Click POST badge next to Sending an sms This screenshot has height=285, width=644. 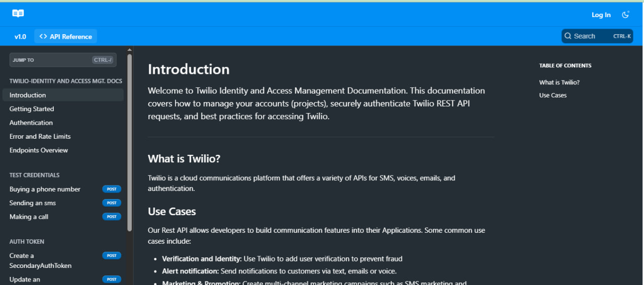112,203
